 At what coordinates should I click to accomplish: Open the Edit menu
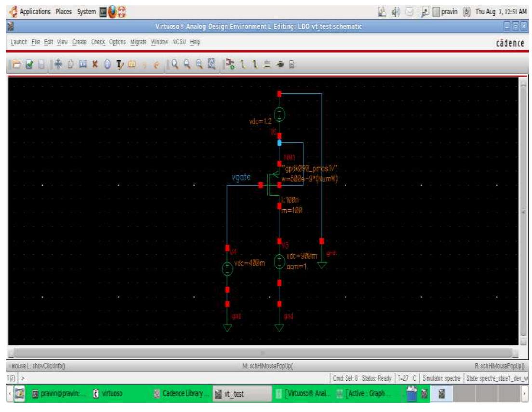48,42
